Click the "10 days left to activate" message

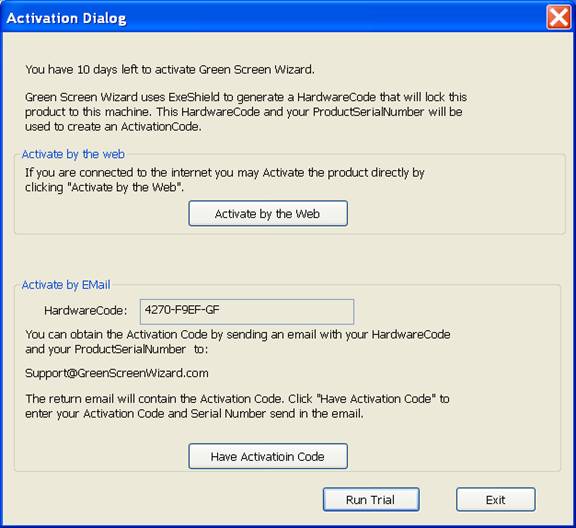170,69
